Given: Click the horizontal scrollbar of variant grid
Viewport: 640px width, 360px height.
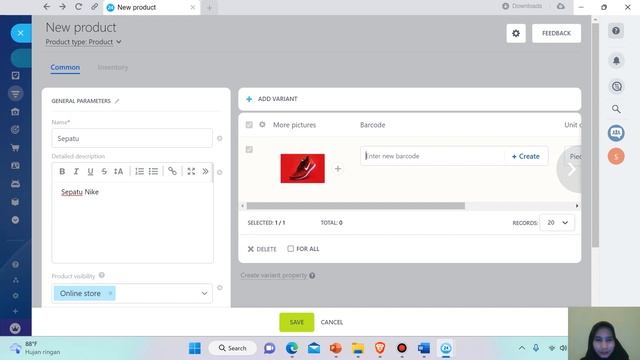Looking at the screenshot, I should pyautogui.click(x=356, y=206).
